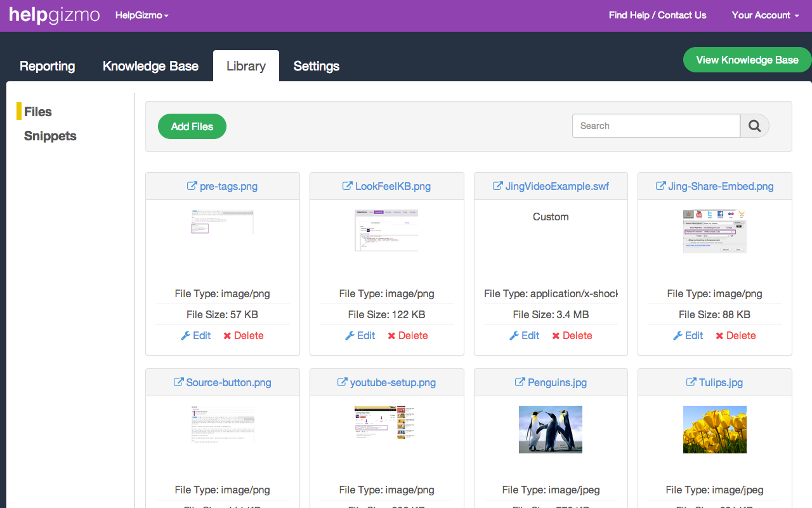Click 'File Type: image/jpeg' on Penguins card
The height and width of the screenshot is (508, 812).
(551, 490)
